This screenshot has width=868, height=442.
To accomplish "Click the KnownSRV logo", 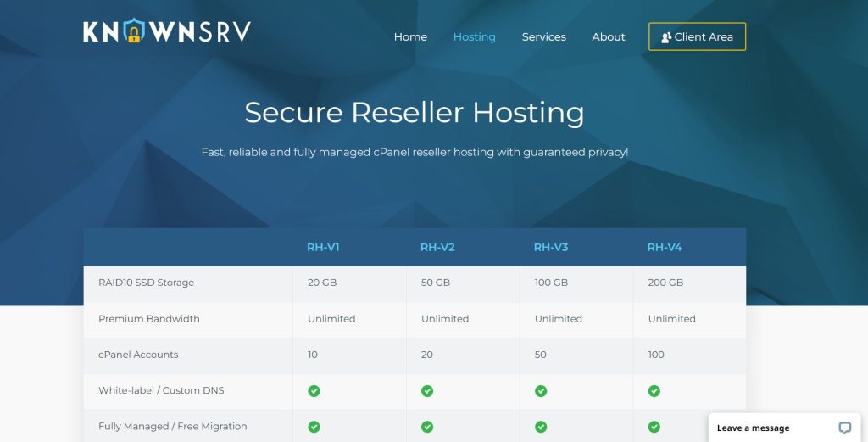I will pos(166,33).
